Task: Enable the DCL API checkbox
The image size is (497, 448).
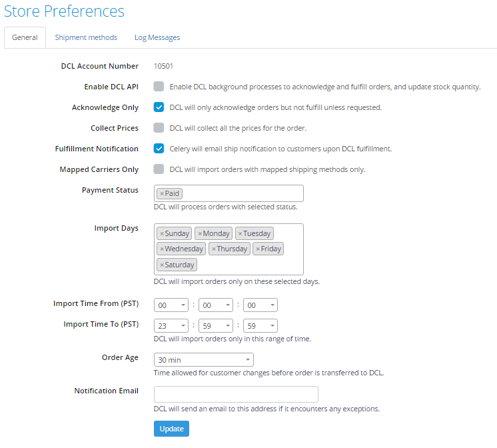Action: pyautogui.click(x=159, y=86)
